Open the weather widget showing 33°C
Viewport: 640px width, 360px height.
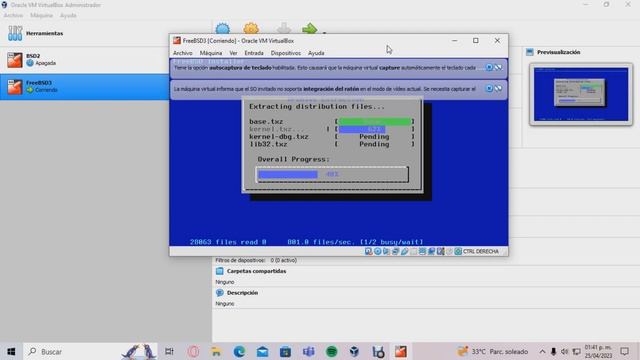coord(492,351)
